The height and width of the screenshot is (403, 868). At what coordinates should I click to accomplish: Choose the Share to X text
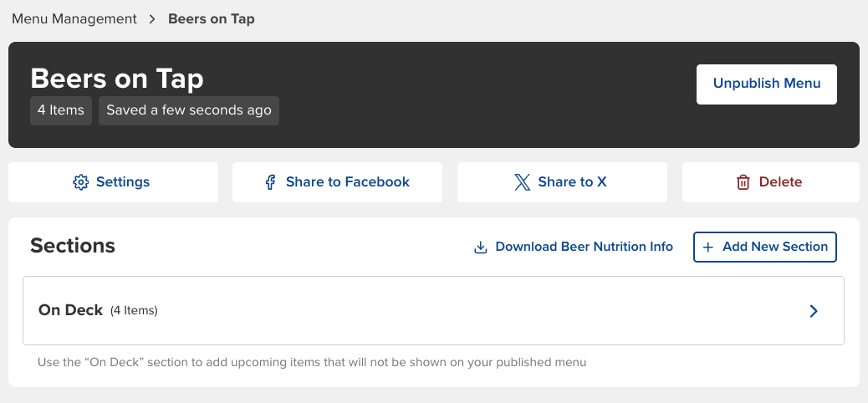click(x=573, y=182)
